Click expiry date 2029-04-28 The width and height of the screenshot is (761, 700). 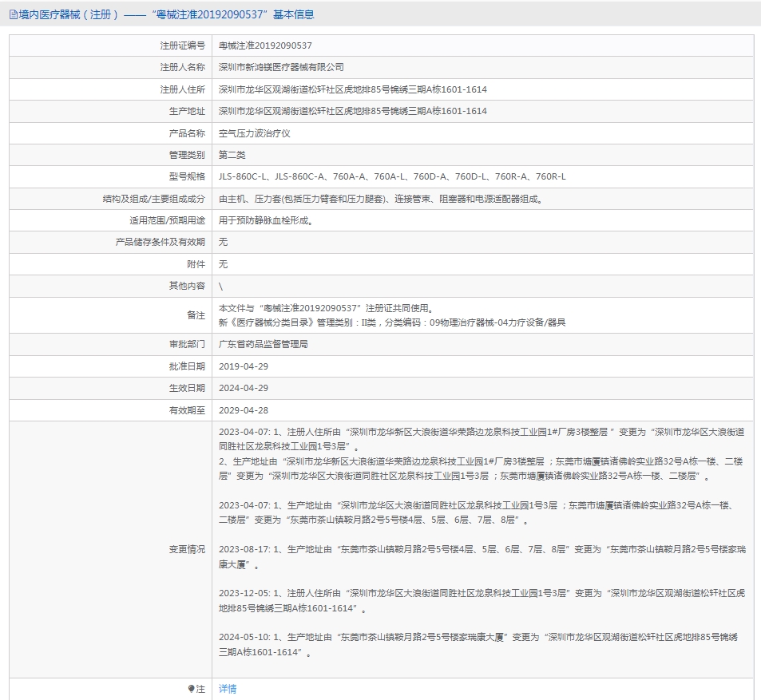[x=243, y=410]
